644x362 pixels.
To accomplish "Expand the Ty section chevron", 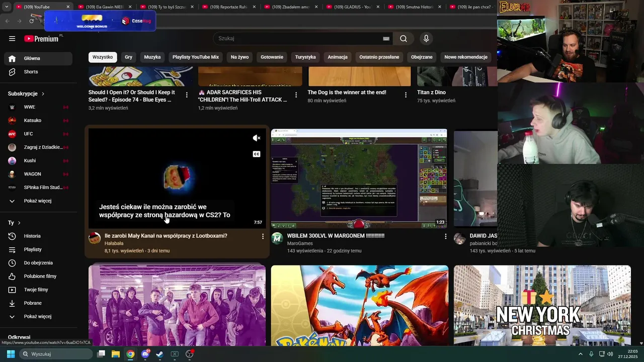I will (x=19, y=223).
